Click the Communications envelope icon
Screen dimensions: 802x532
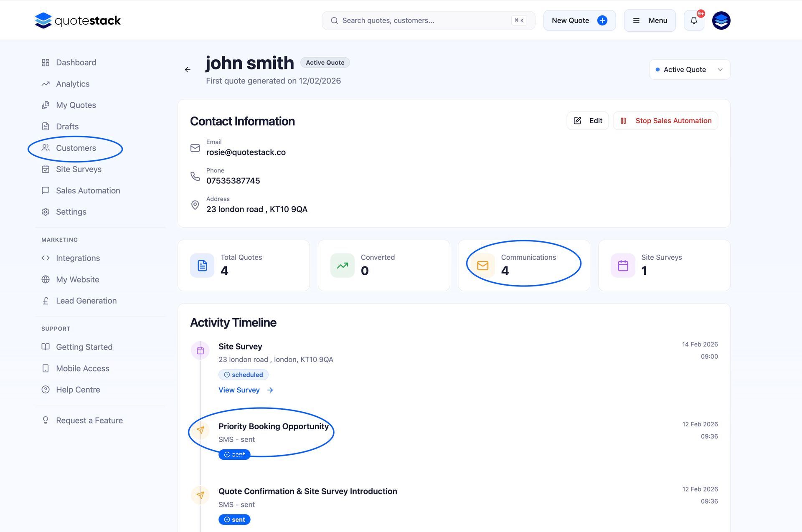482,266
